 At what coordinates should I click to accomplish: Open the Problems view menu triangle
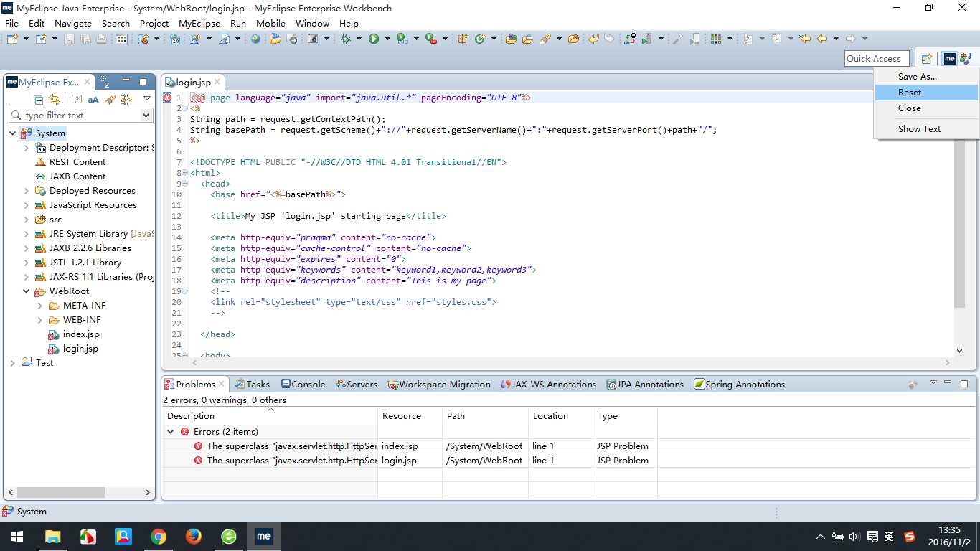point(933,383)
